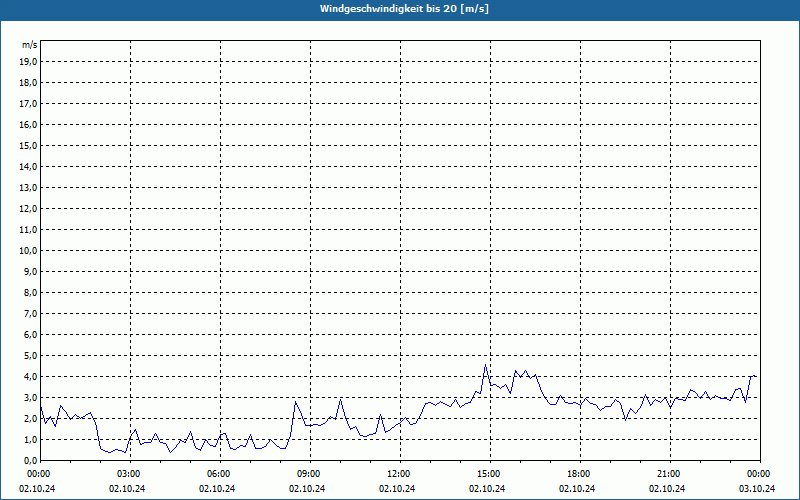Click the '03.10.24' date label
800x500 pixels.
pyautogui.click(x=757, y=489)
